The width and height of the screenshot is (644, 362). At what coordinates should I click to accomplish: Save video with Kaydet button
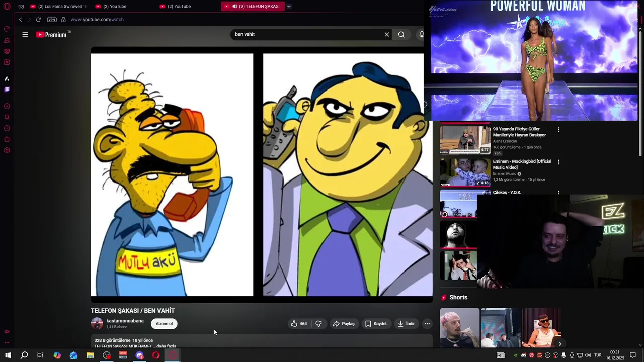point(376,324)
